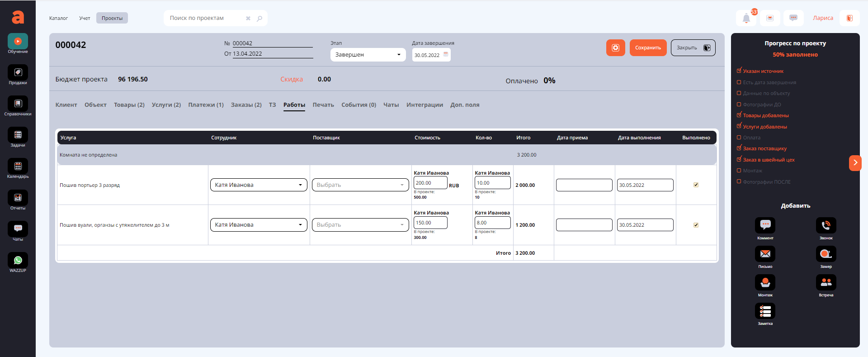Open the WAZZUP sidebar icon

(18, 261)
